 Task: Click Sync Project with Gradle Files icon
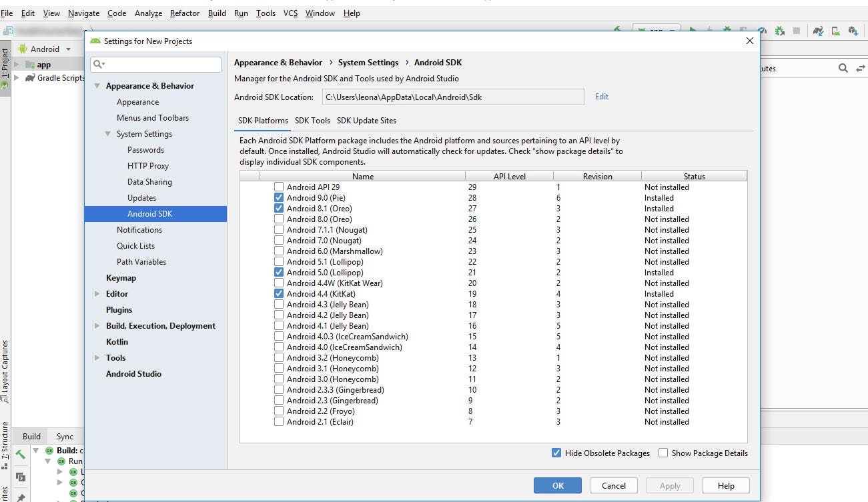pyautogui.click(x=818, y=31)
